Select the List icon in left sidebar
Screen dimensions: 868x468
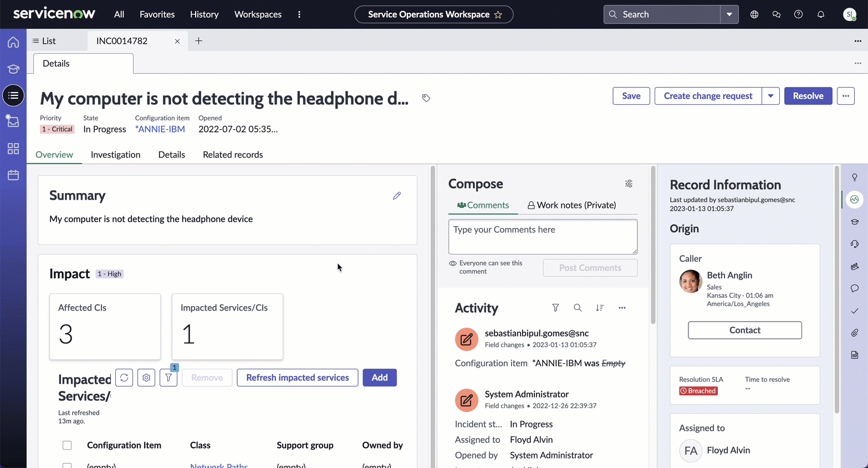tap(13, 95)
